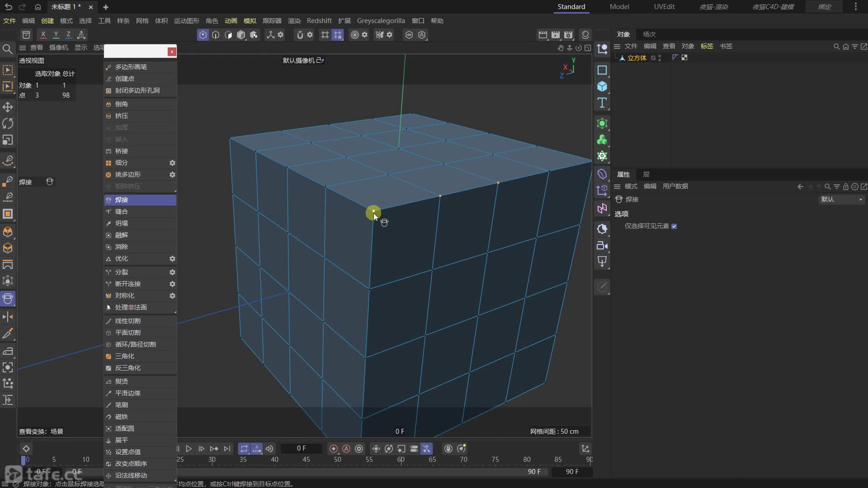Open 分裂 options gear
Viewport: 868px width, 488px height.
(172, 272)
